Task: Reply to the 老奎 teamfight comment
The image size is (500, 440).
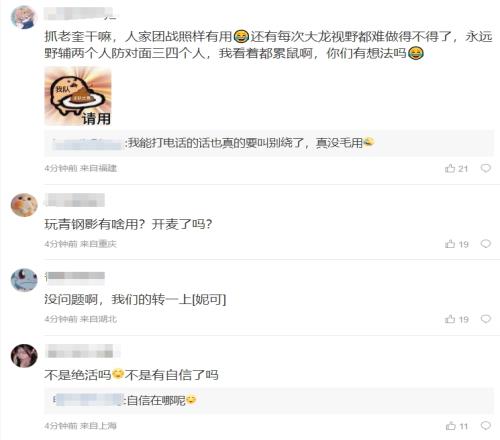Action: coord(486,168)
